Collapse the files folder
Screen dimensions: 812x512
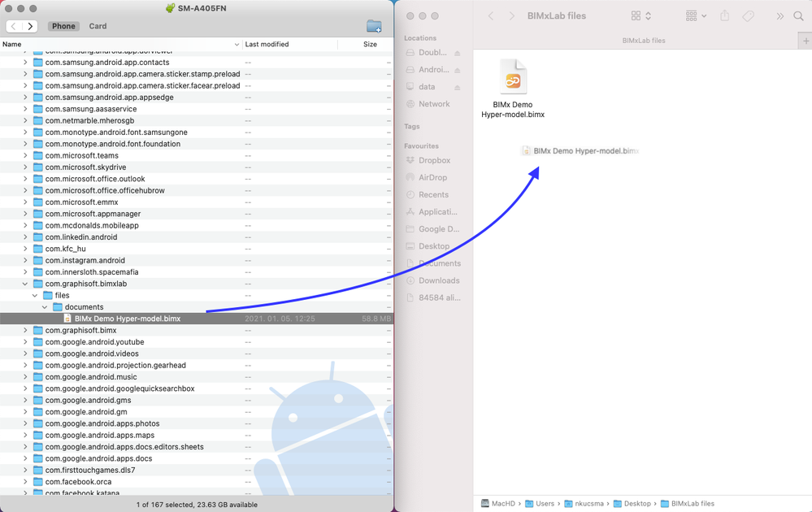click(35, 295)
